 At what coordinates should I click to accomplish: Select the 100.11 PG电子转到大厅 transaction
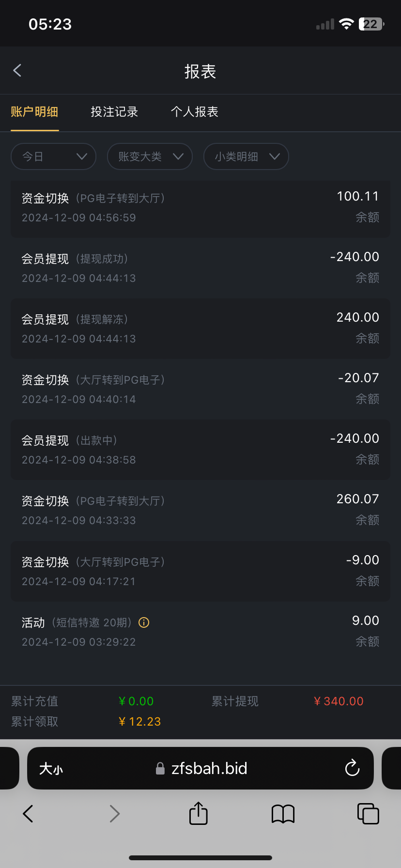click(x=200, y=207)
